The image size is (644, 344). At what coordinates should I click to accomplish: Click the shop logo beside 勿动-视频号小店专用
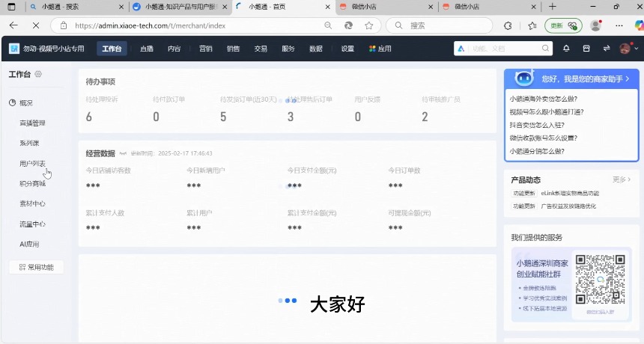coord(14,49)
